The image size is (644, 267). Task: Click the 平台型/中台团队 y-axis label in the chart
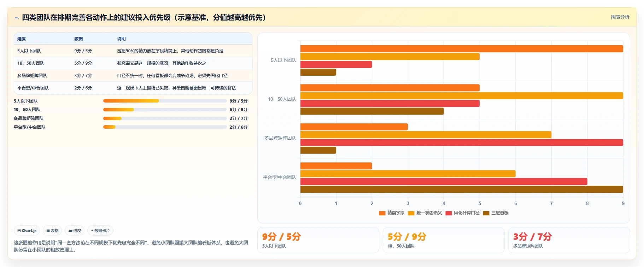[280, 177]
